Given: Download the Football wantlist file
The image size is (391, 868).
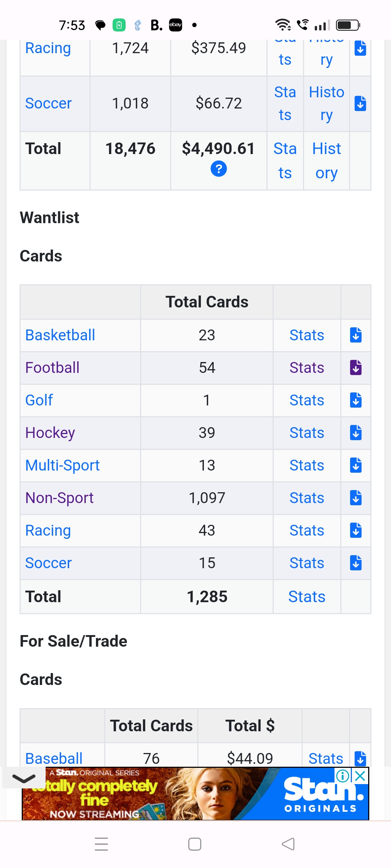Looking at the screenshot, I should [356, 367].
